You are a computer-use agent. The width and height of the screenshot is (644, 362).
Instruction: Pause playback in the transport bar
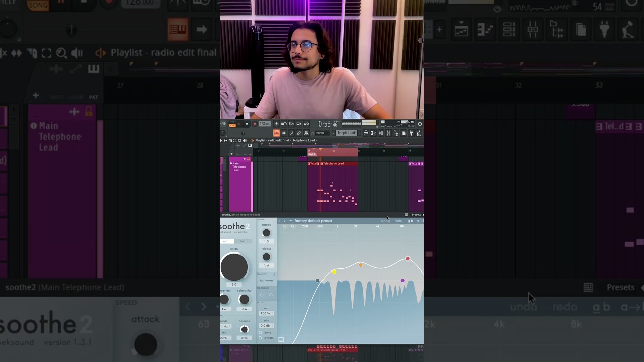tap(240, 124)
